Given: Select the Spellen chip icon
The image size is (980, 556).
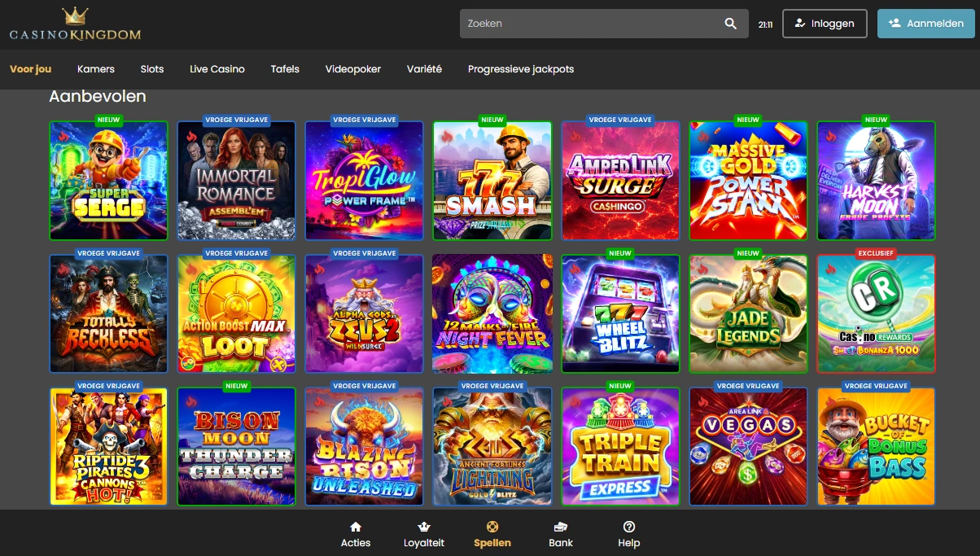Looking at the screenshot, I should (x=492, y=527).
